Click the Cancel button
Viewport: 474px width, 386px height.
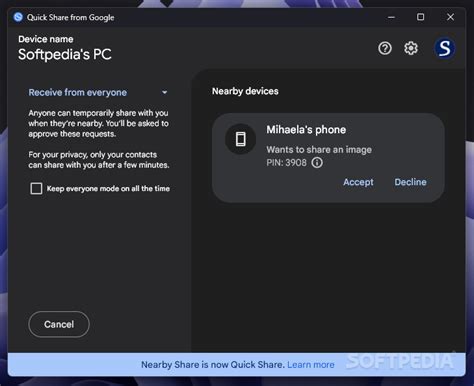tap(59, 324)
